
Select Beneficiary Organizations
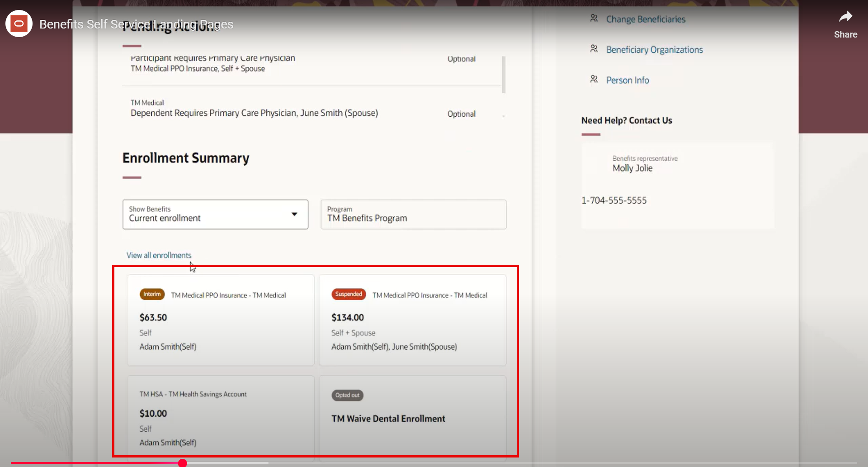pyautogui.click(x=654, y=49)
